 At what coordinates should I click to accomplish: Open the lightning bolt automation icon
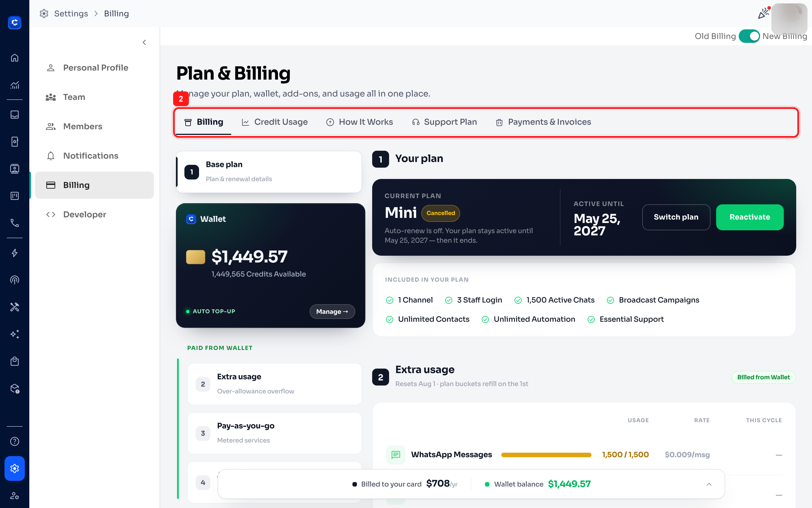[x=14, y=253]
